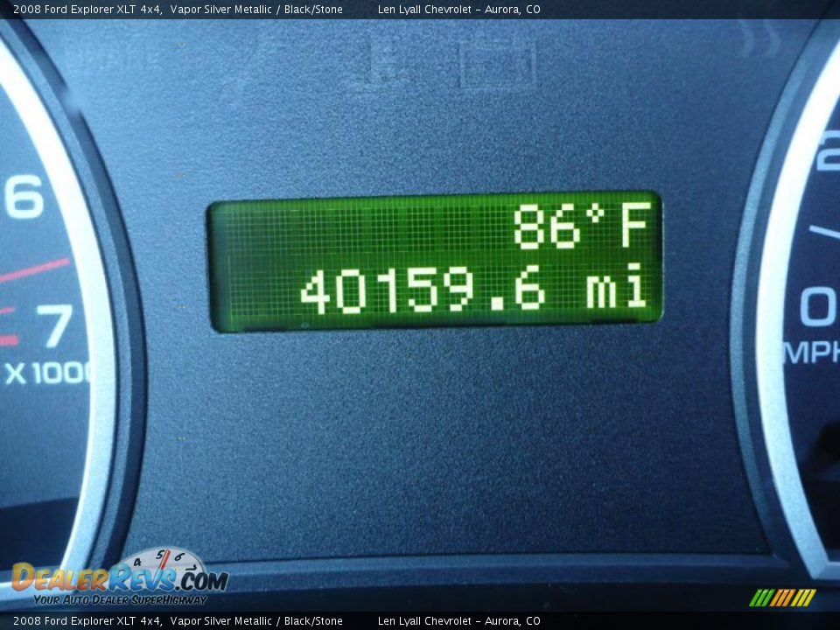Click the MPH speedometer label

pyautogui.click(x=813, y=353)
